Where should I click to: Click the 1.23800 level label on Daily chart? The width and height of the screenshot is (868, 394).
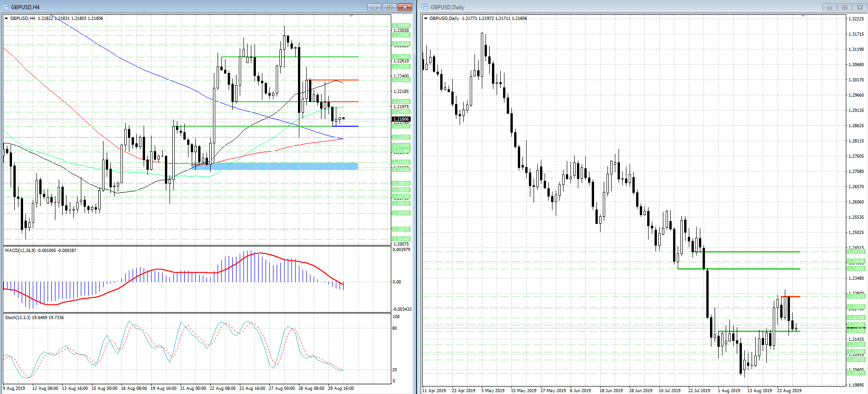(x=856, y=269)
